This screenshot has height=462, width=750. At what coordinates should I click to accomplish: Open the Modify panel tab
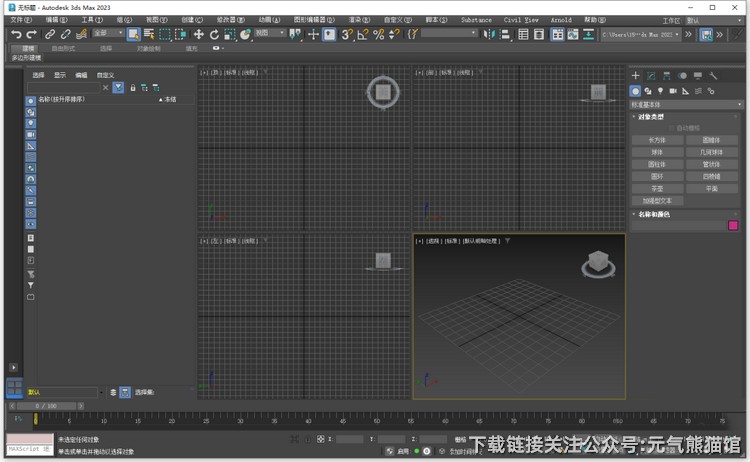click(x=651, y=76)
